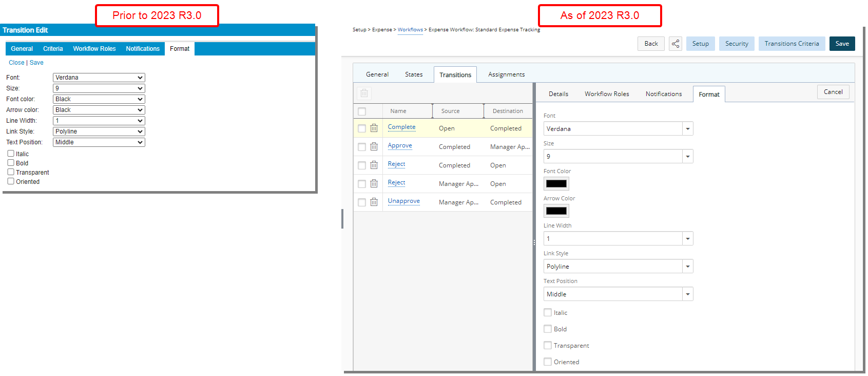Open Font color dropdown in old Transition Edit

point(99,99)
